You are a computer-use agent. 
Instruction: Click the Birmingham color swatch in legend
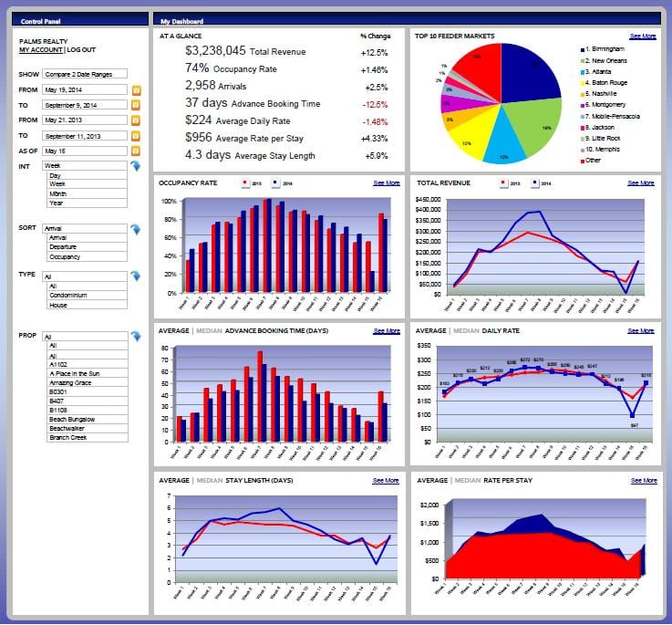pyautogui.click(x=584, y=50)
